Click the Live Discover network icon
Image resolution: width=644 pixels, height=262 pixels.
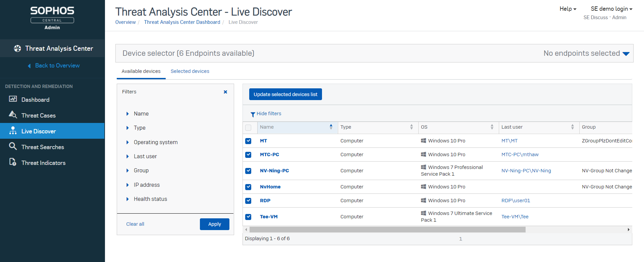coord(13,131)
